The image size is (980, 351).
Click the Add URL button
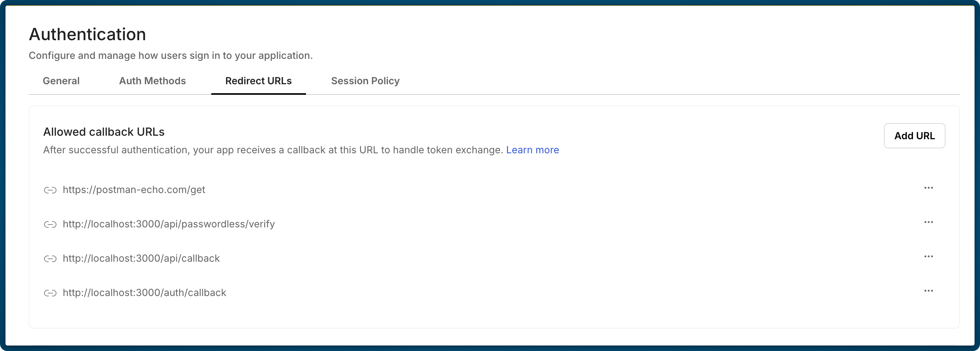pyautogui.click(x=914, y=136)
